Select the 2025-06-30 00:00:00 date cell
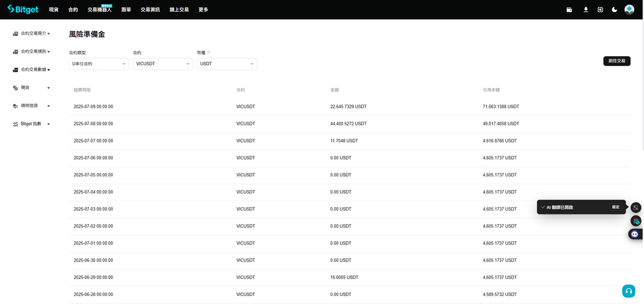 click(x=93, y=261)
